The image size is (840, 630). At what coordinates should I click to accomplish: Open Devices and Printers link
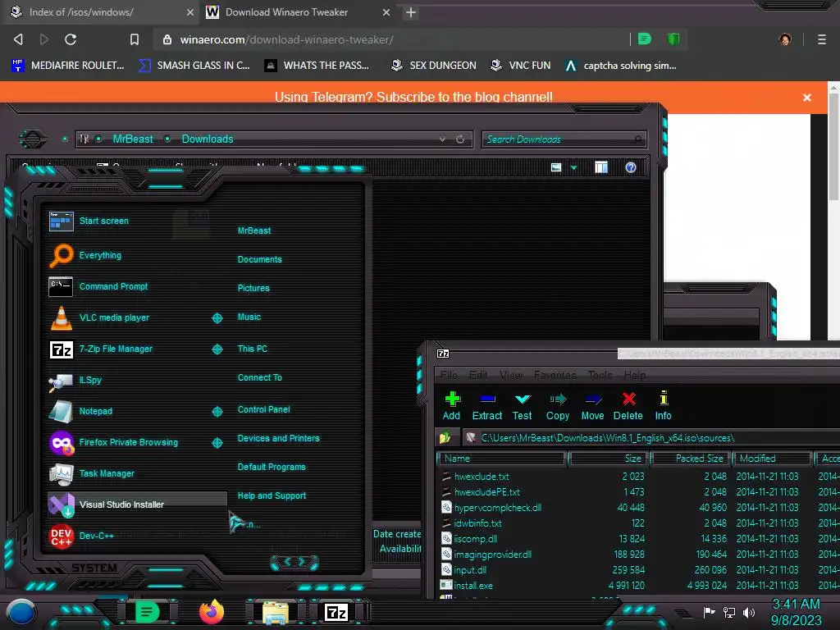pyautogui.click(x=279, y=439)
